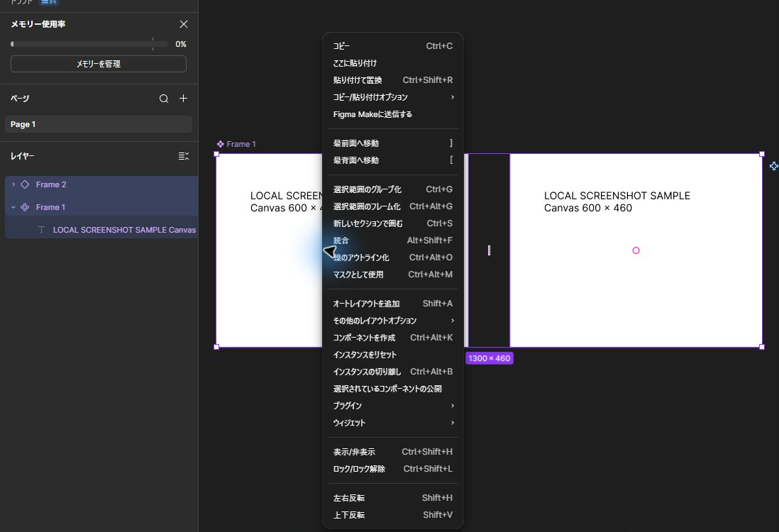
Task: Collapse all layers via layers panel icon
Action: point(183,156)
